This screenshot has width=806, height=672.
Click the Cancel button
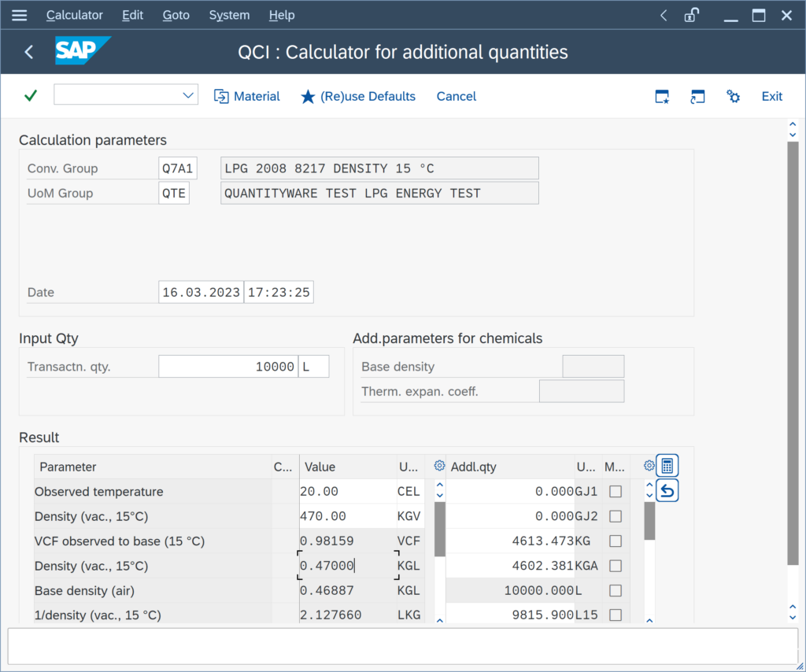[x=457, y=96]
